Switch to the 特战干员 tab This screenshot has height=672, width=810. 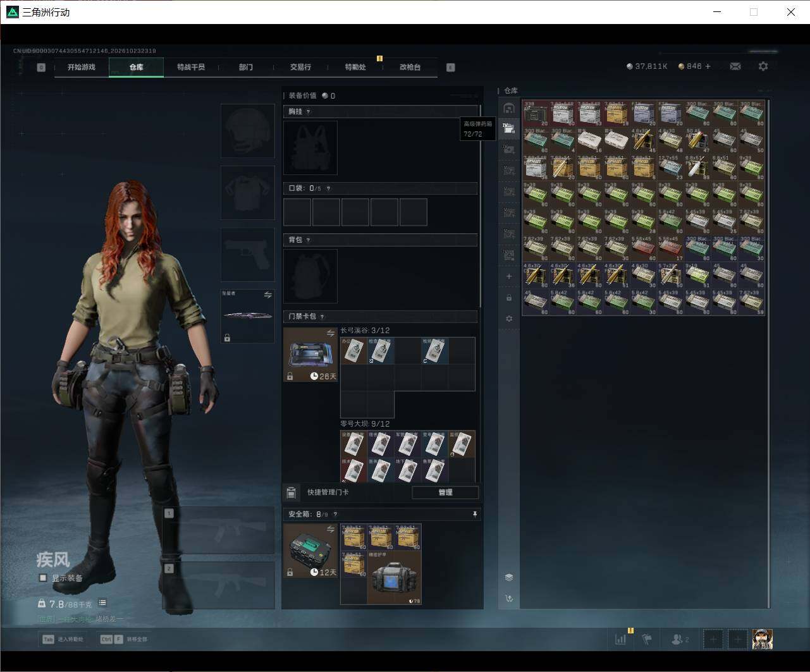191,67
